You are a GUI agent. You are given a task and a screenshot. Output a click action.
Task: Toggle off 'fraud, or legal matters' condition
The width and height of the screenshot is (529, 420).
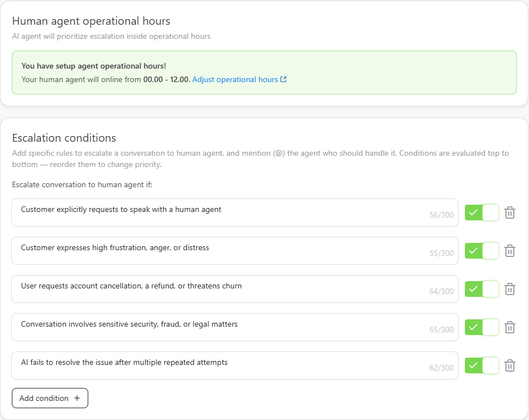point(482,327)
